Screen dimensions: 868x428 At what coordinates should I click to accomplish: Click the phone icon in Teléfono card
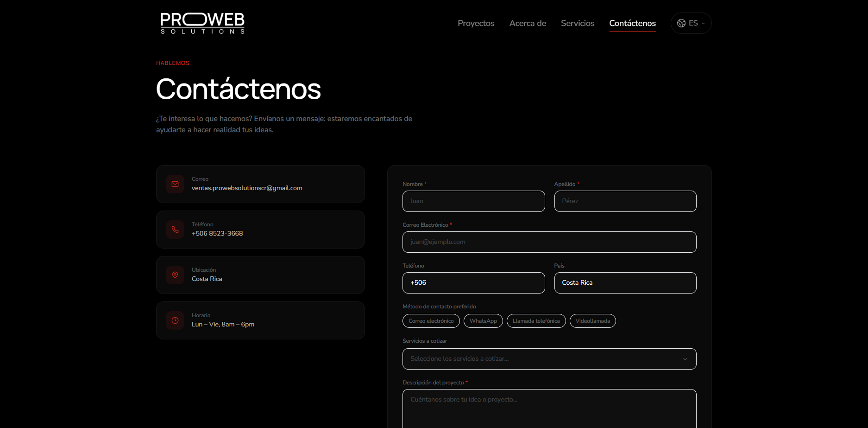(x=175, y=230)
